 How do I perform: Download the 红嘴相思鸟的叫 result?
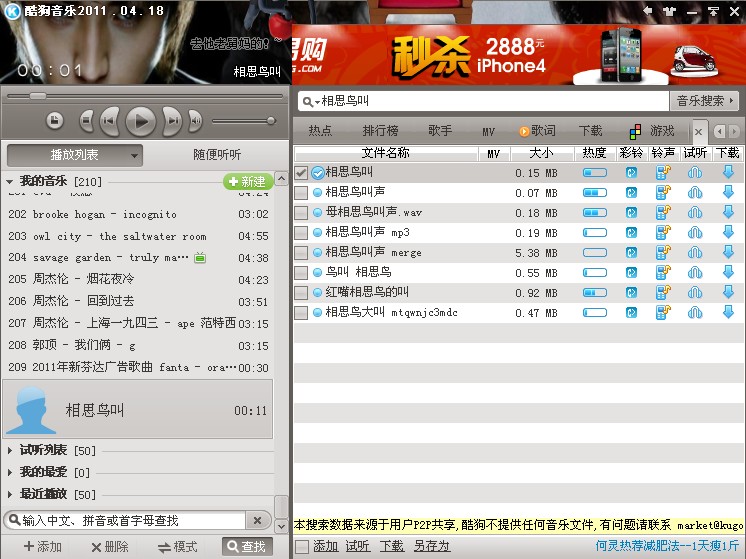point(728,292)
